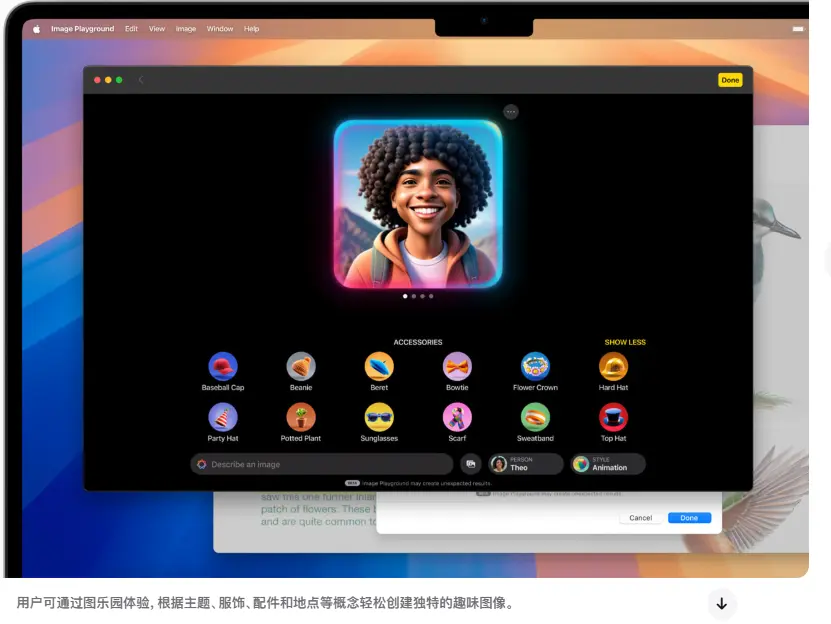Image resolution: width=831 pixels, height=624 pixels.
Task: Collapse accessories with Show Less
Action: pyautogui.click(x=625, y=342)
